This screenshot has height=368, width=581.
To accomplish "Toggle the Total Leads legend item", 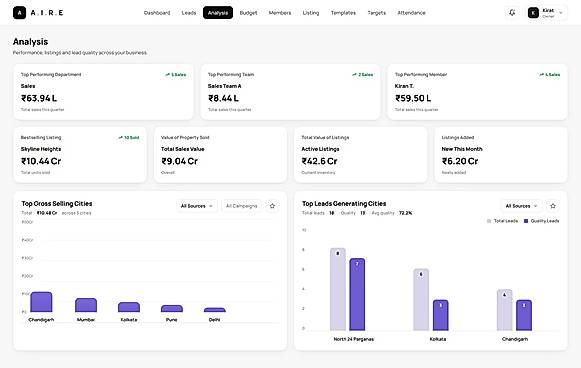I will pyautogui.click(x=502, y=221).
